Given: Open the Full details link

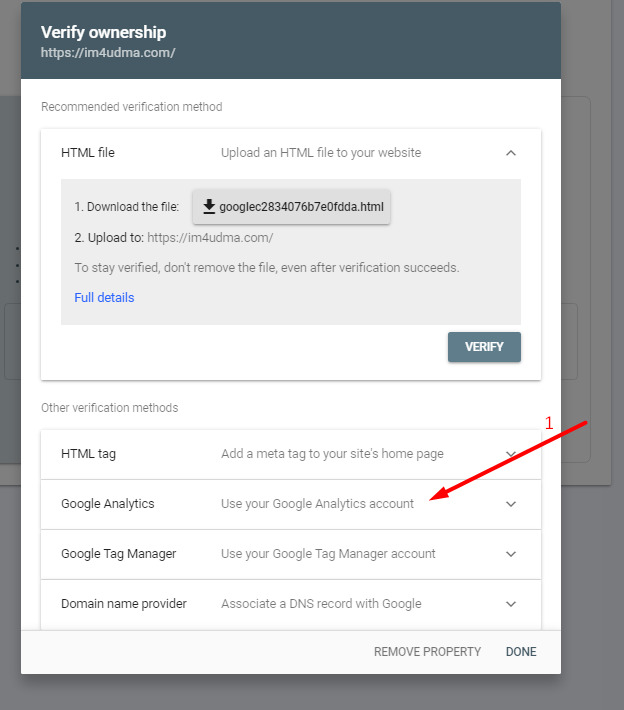Looking at the screenshot, I should [104, 297].
